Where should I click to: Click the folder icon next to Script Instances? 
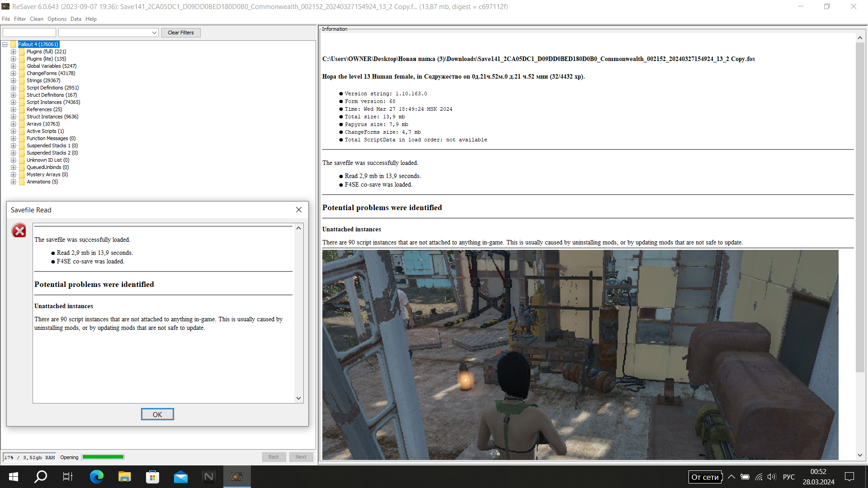[x=22, y=102]
